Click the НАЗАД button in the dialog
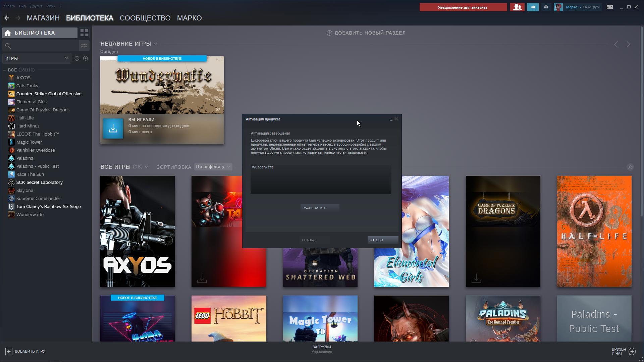The width and height of the screenshot is (644, 362). tap(315, 240)
